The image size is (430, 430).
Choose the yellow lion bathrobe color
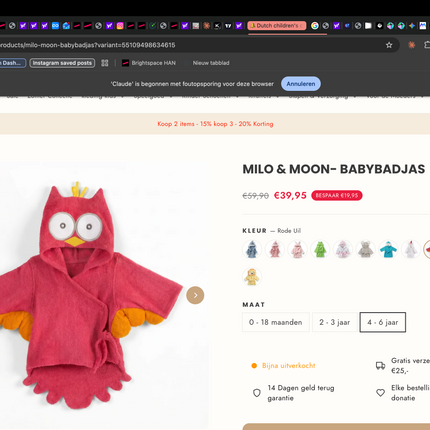(x=252, y=277)
